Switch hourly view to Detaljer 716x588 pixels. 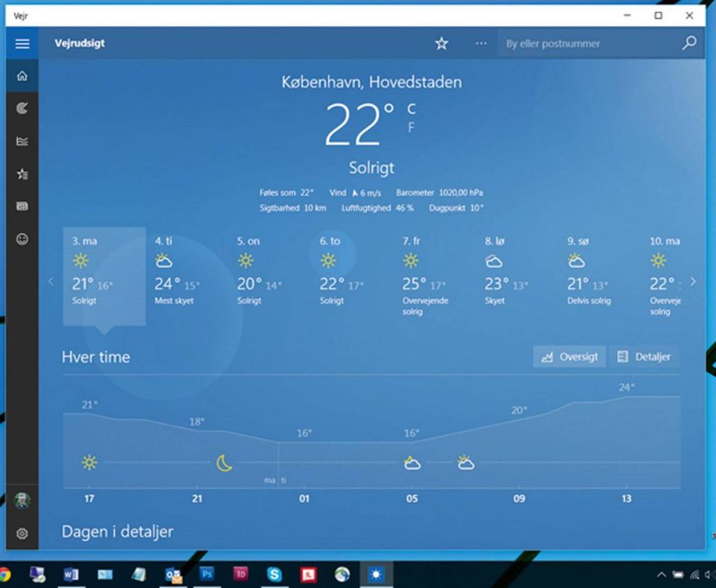click(x=644, y=357)
